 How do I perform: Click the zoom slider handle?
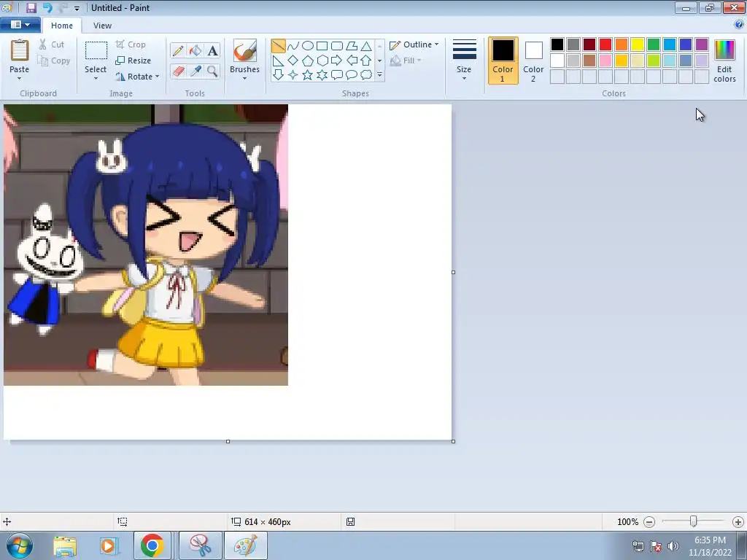[694, 522]
